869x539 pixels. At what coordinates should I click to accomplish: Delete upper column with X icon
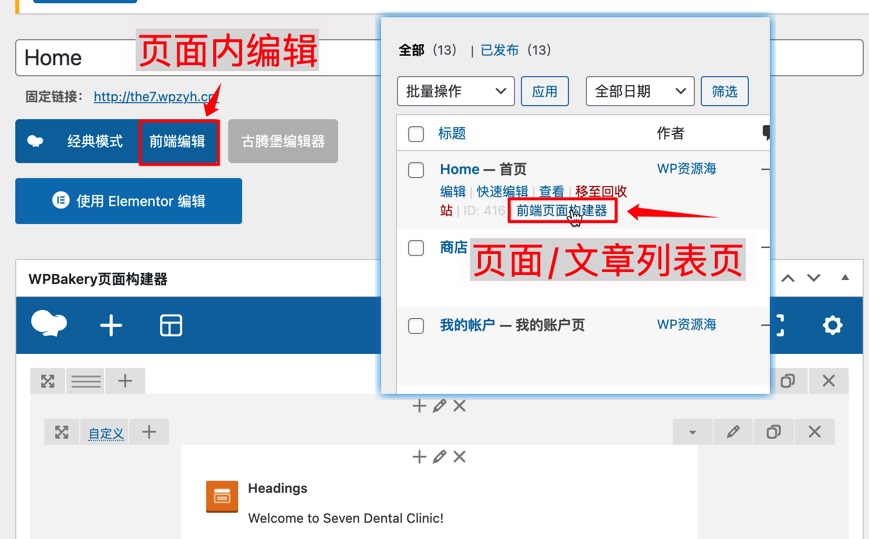tap(459, 406)
